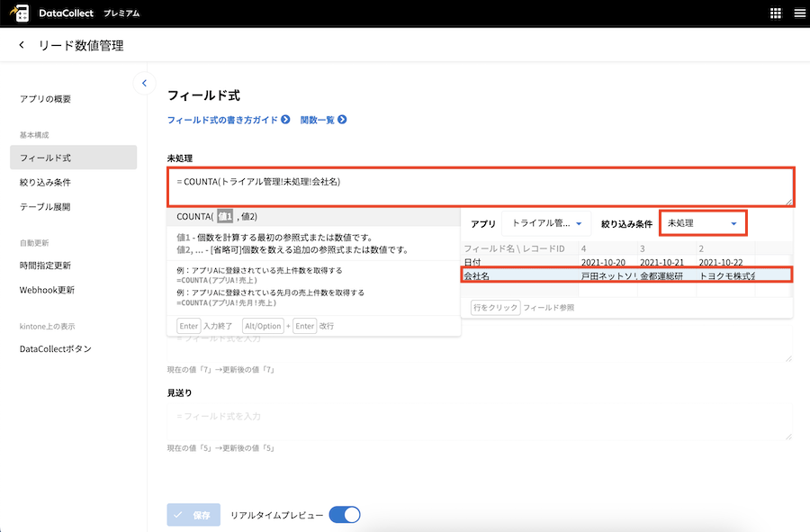Open the app grid icon in top bar
This screenshot has width=810, height=532.
click(x=776, y=13)
